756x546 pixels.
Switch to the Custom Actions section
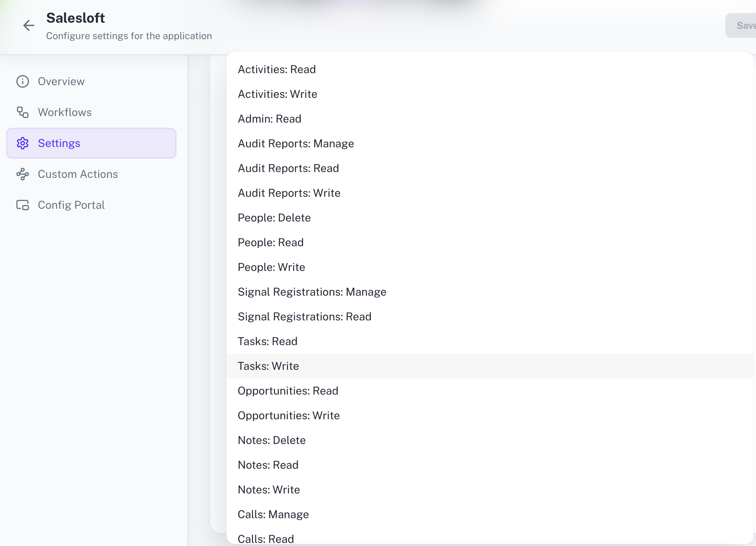pyautogui.click(x=78, y=174)
